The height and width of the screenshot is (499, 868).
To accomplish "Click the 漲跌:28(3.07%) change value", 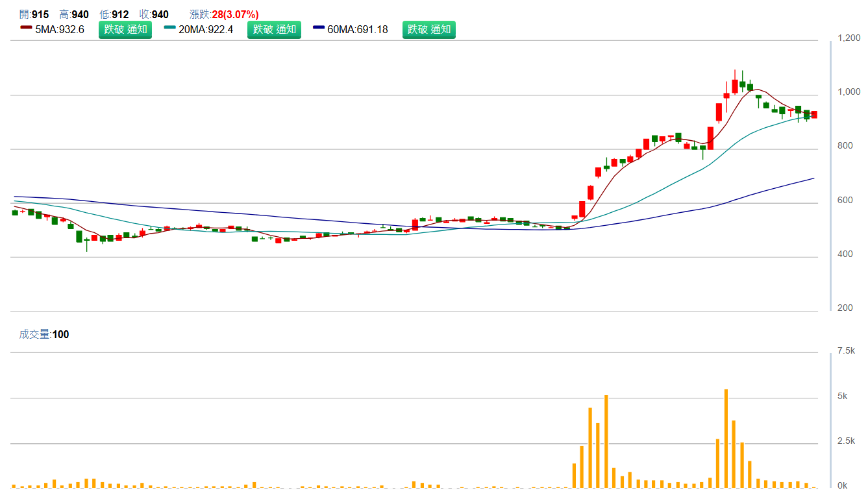I will tap(224, 14).
